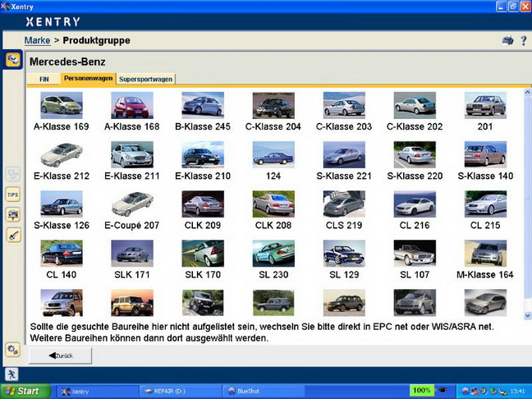
Task: Click the car workshop sidebar icon
Action: coord(13,215)
